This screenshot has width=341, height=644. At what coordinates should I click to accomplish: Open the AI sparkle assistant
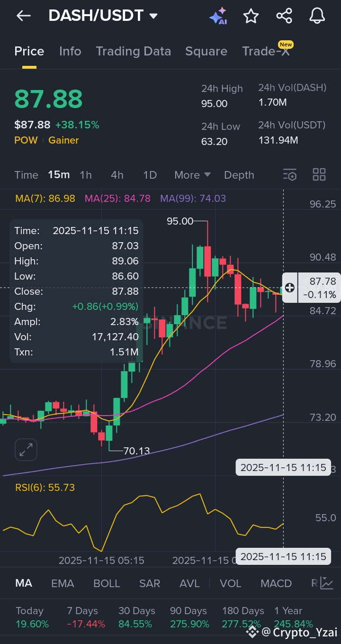click(x=218, y=16)
